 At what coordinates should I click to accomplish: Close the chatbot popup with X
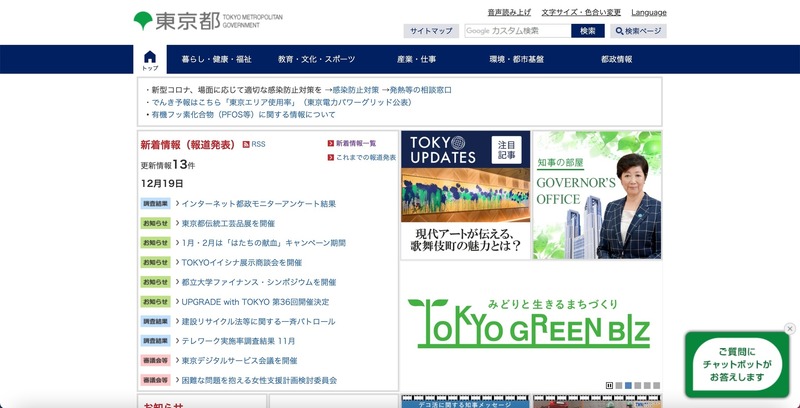(x=789, y=329)
